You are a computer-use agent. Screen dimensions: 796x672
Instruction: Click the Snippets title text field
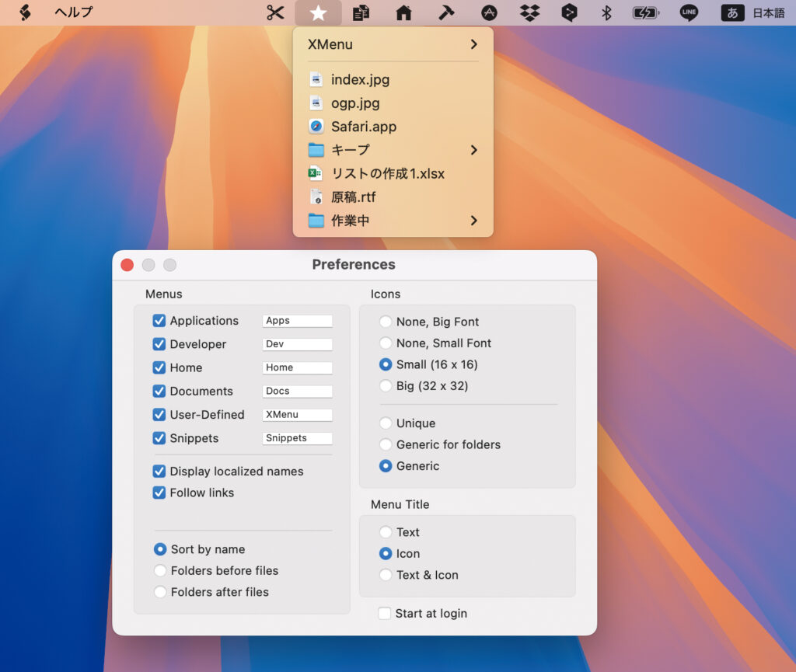point(298,437)
